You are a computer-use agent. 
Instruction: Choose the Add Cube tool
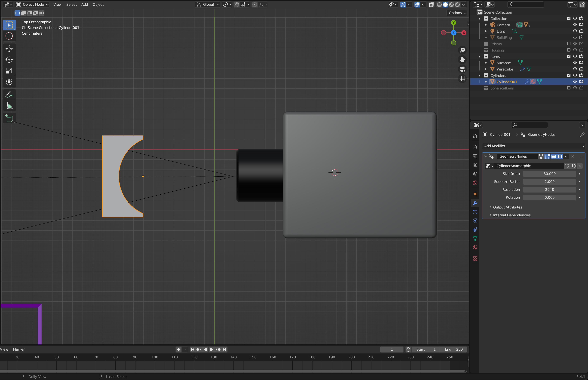pyautogui.click(x=9, y=118)
